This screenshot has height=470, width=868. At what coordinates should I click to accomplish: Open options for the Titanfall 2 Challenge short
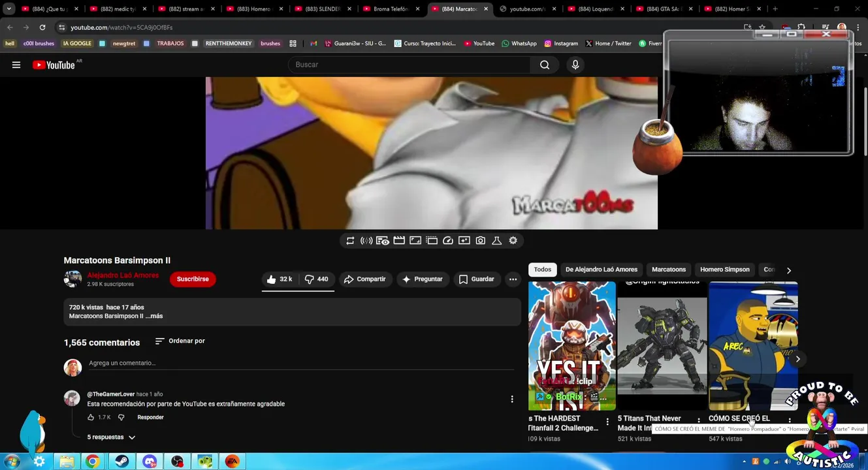click(607, 422)
